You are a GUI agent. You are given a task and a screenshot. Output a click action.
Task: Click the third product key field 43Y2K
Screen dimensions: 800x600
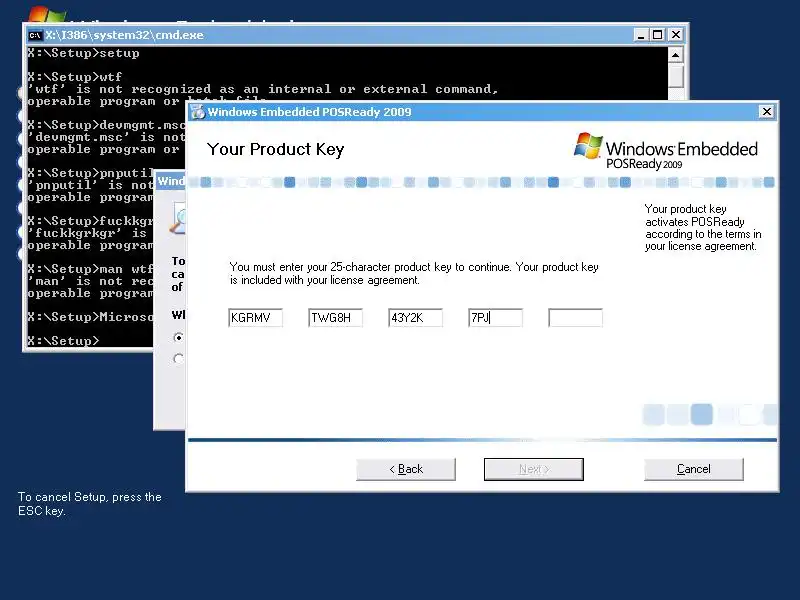(415, 318)
